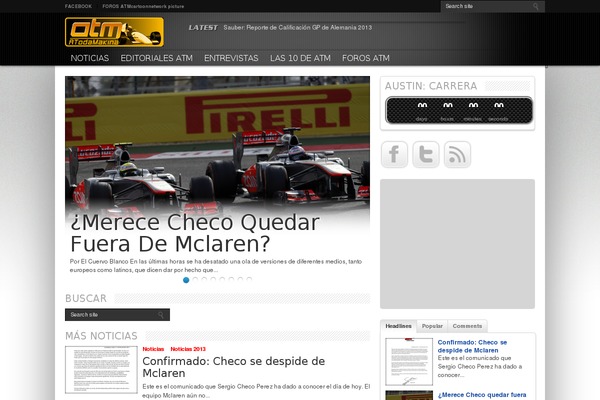Click the featured article excerpt text Por El Cuervo Blanco
The height and width of the screenshot is (400, 600).
coord(216,266)
